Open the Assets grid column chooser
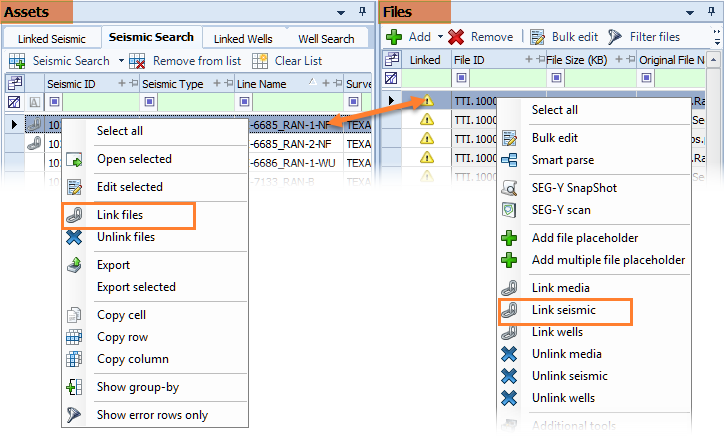The image size is (724, 440). coord(14,83)
